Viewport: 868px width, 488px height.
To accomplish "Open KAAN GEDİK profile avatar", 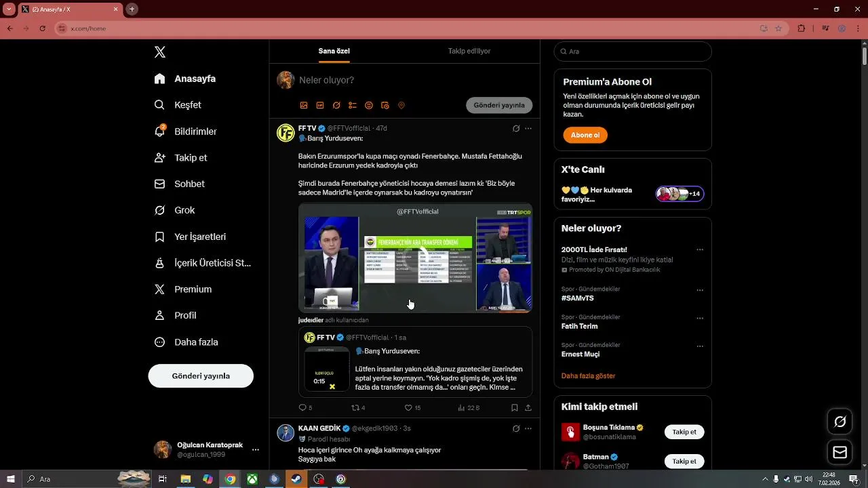I will (285, 433).
